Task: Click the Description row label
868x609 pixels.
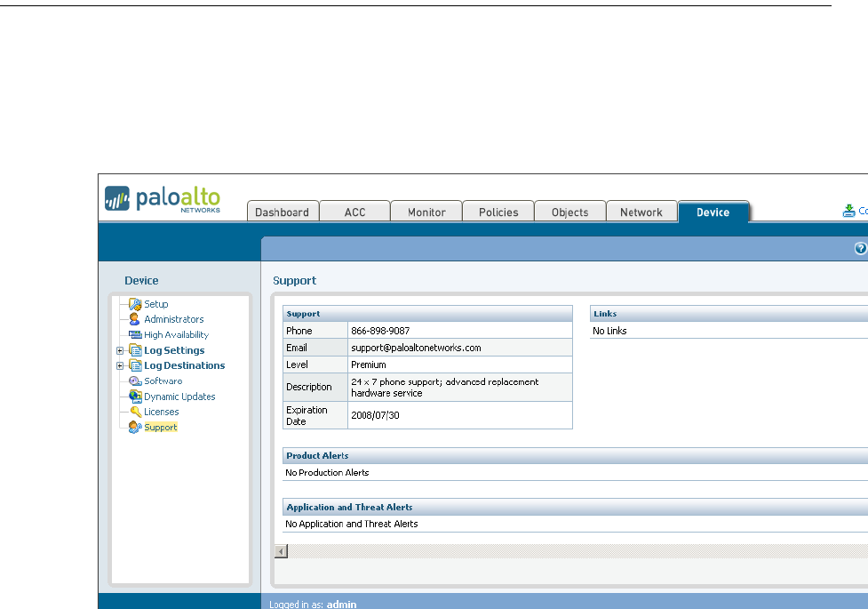Action: click(309, 387)
